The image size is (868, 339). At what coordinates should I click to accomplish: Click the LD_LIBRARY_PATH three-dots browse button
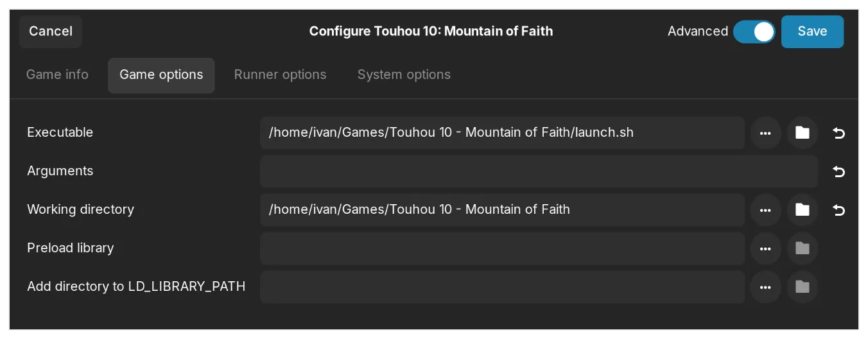(765, 287)
